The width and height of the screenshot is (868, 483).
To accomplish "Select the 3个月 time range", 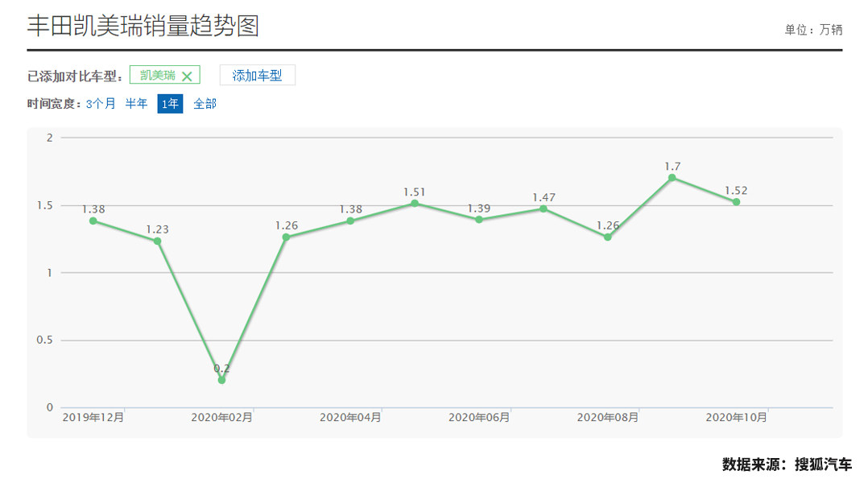I will coord(101,104).
